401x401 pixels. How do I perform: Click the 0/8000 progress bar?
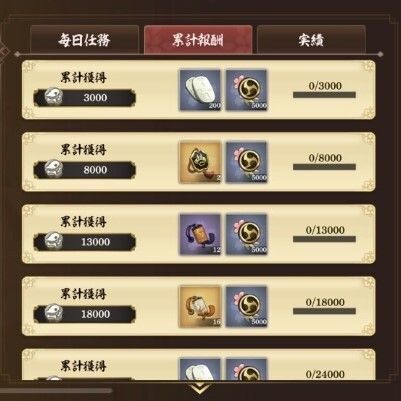click(324, 167)
